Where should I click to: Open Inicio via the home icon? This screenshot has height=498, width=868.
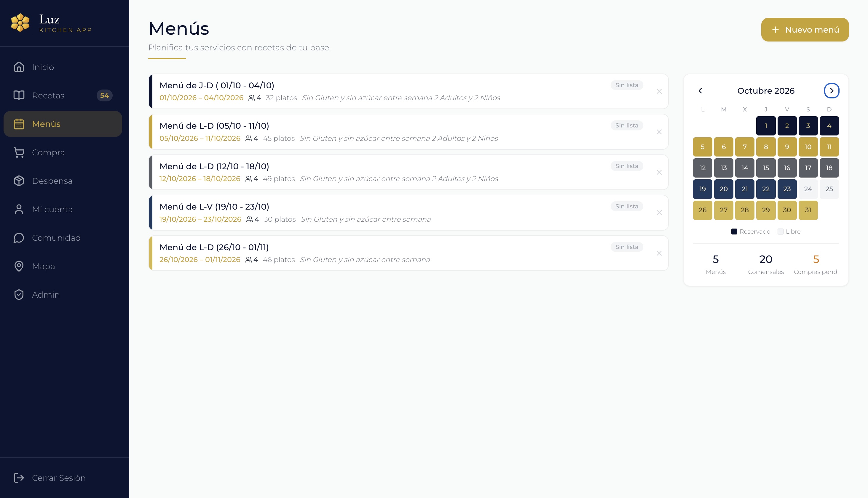coord(19,67)
